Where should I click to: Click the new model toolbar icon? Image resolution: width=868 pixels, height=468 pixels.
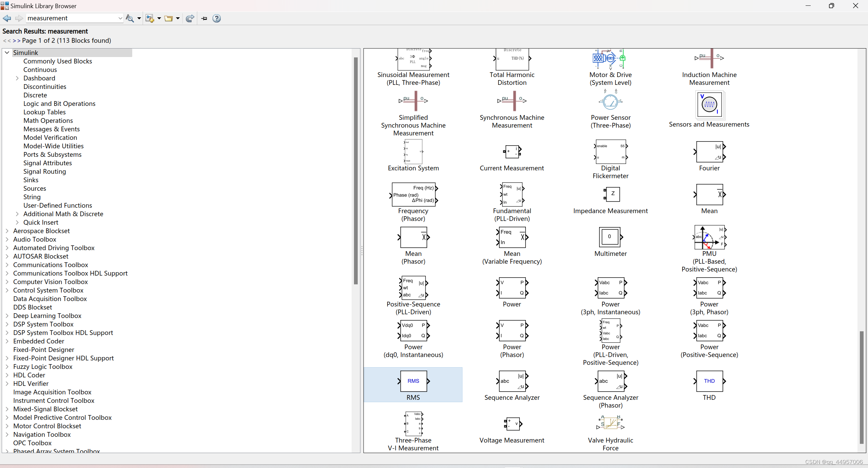[150, 18]
